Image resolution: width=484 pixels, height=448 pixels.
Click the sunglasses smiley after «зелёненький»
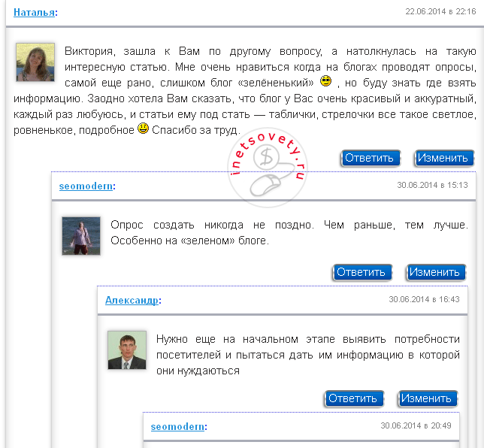(325, 81)
